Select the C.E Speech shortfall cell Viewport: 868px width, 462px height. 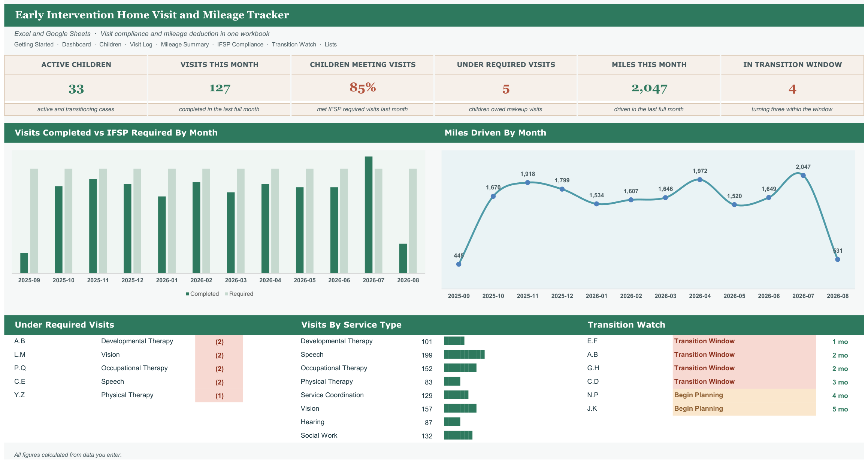click(219, 382)
